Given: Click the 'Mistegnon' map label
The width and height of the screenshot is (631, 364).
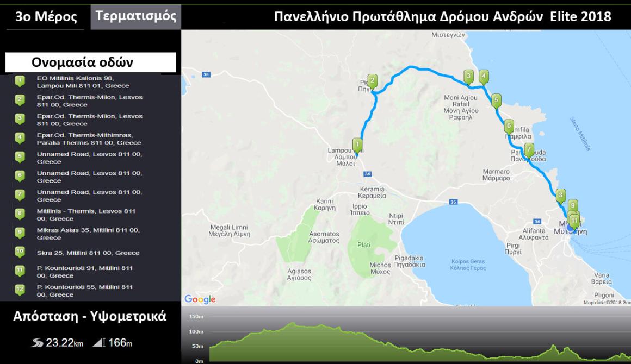Looking at the screenshot, I should coord(448,35).
